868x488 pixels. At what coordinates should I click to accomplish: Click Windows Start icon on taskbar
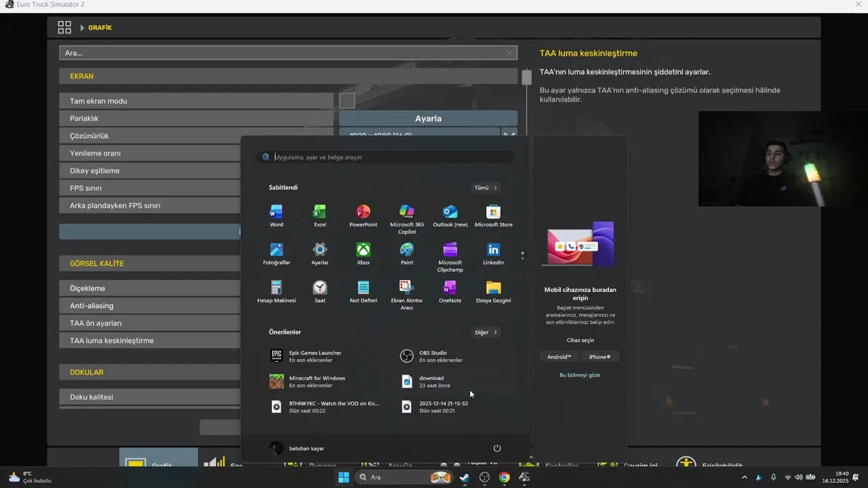tap(344, 477)
